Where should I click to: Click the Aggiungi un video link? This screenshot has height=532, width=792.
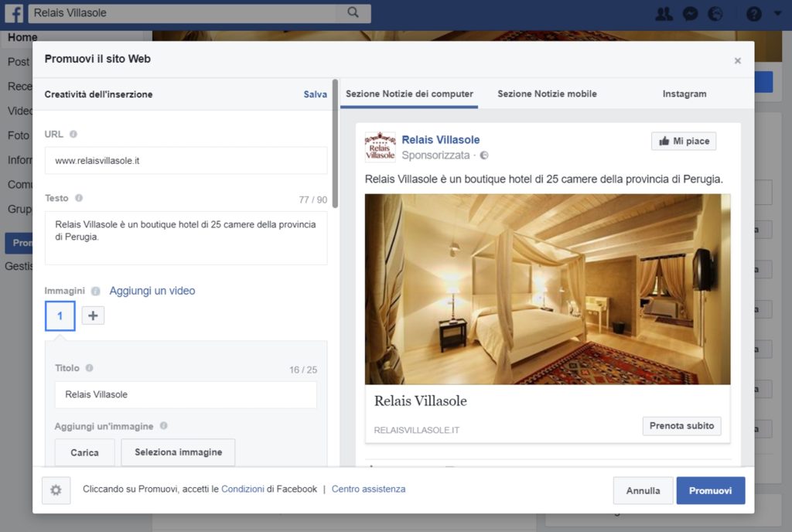152,291
